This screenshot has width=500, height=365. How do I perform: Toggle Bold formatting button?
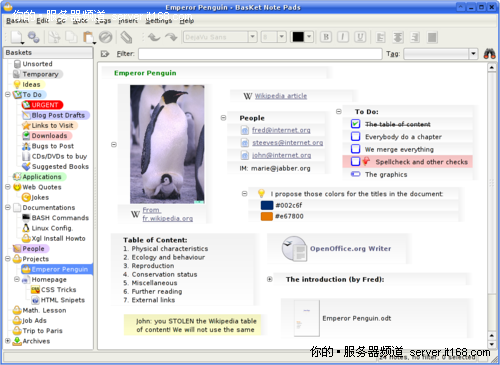[326, 37]
